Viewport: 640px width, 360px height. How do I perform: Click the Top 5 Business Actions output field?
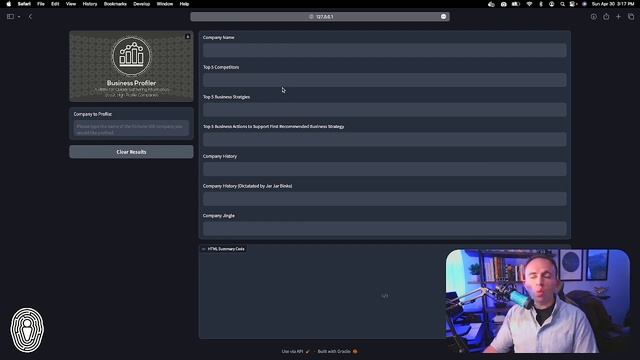384,140
